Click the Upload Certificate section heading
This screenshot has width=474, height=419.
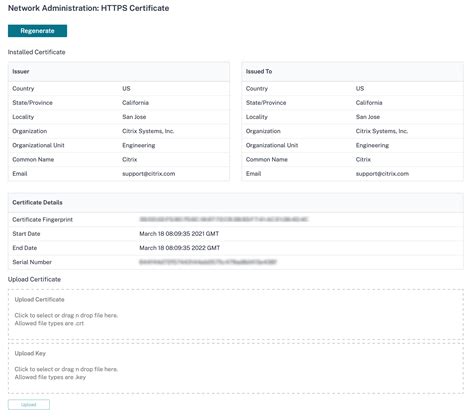point(34,279)
